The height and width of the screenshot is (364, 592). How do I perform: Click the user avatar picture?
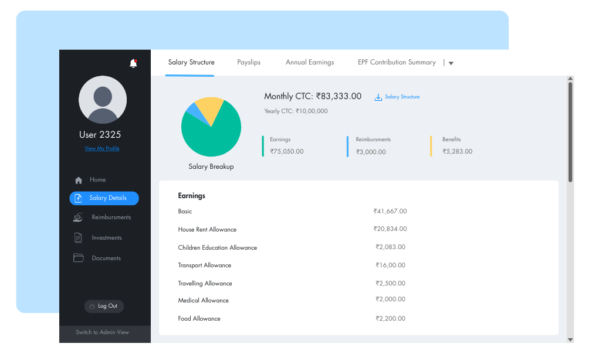pos(103,100)
